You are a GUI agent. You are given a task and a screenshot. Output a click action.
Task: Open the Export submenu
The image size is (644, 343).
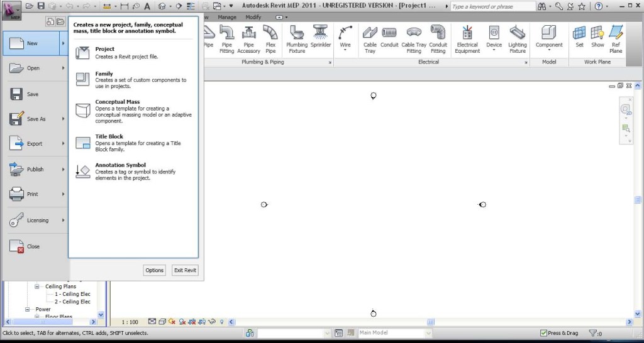35,144
